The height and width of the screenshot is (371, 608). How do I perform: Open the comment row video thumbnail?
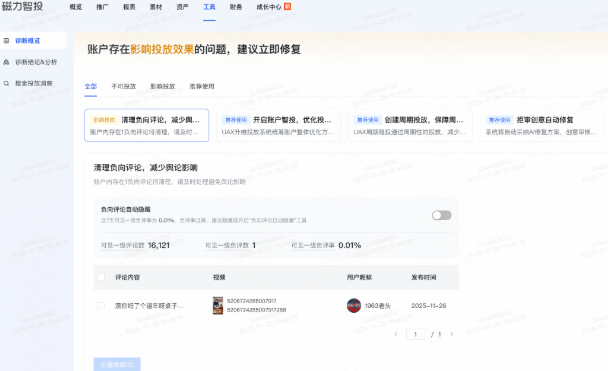(x=218, y=305)
